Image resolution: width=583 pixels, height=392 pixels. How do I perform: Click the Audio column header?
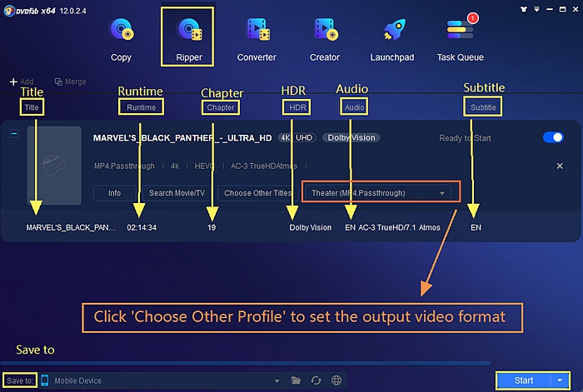[x=354, y=107]
